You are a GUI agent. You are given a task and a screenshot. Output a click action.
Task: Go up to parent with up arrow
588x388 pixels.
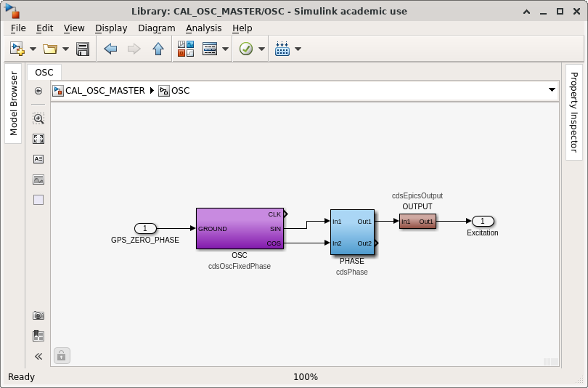(158, 49)
